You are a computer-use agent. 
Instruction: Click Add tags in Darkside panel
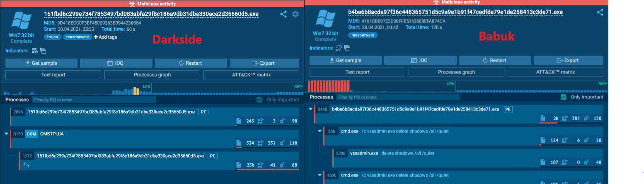point(105,37)
